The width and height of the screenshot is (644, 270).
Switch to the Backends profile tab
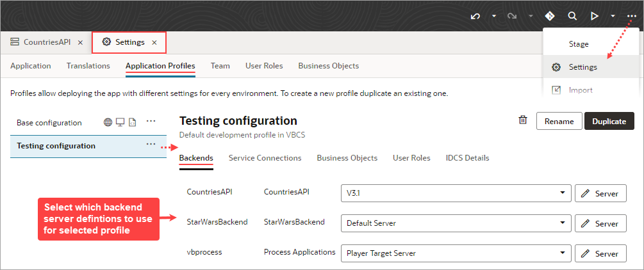196,158
